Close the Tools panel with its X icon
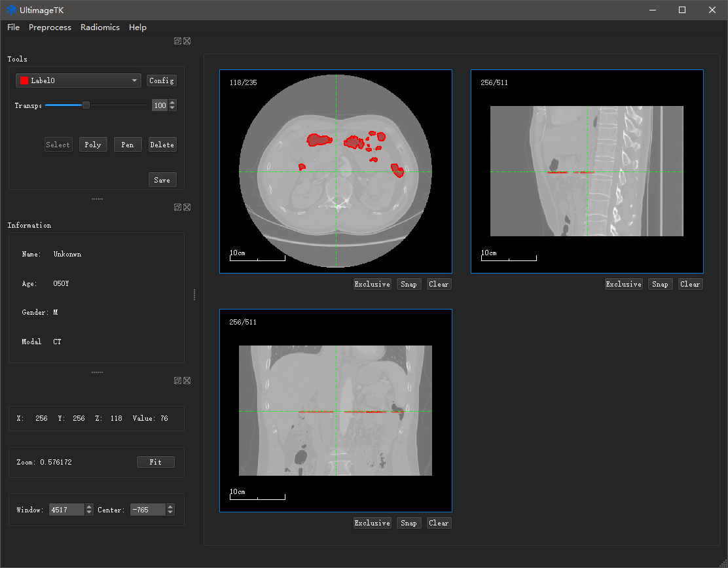 [x=187, y=41]
